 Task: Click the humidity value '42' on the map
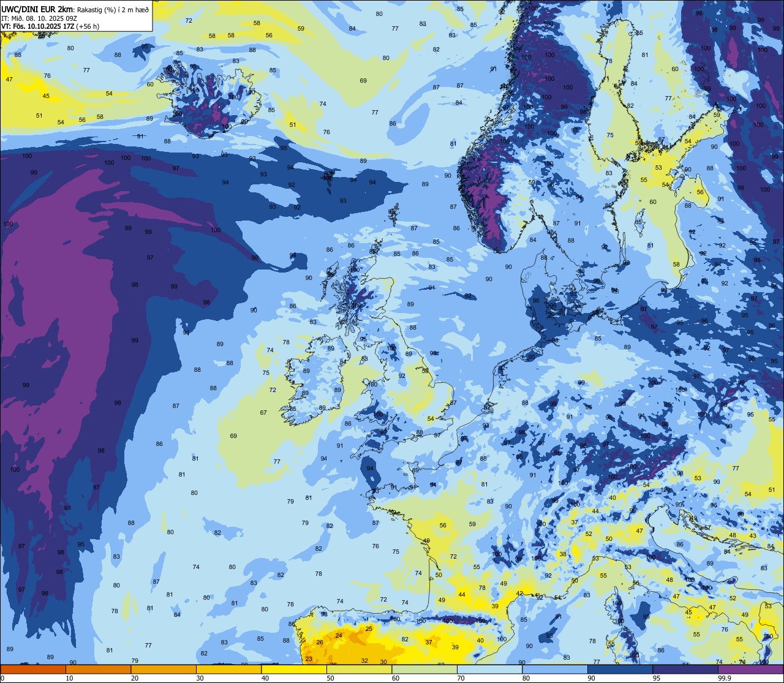click(x=519, y=593)
